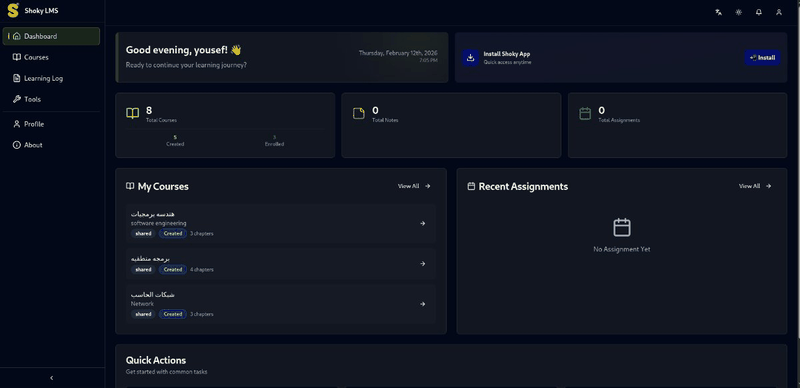Click the Total Notes label
This screenshot has width=800, height=388.
coord(385,120)
